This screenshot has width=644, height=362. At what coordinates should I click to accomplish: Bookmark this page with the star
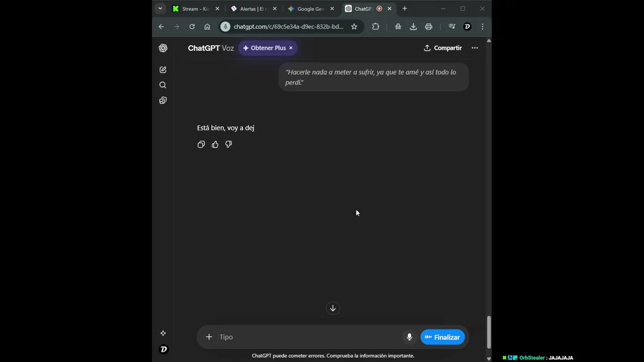pos(354,27)
